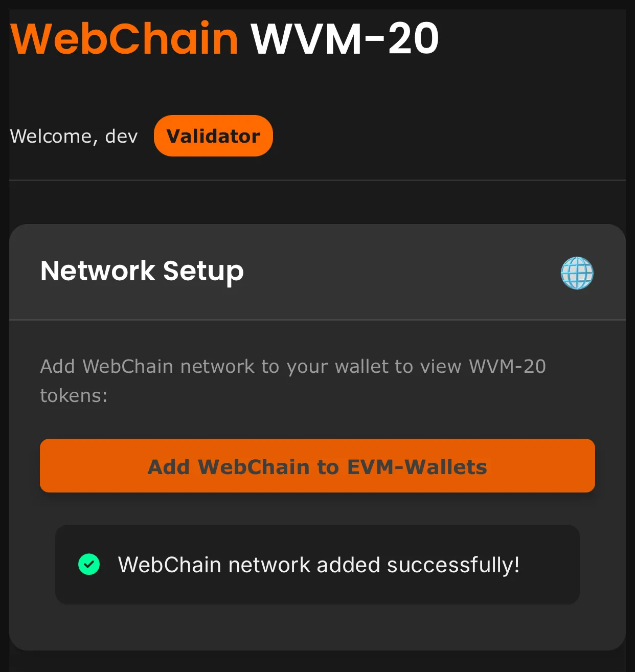The image size is (635, 672).
Task: Click the word tokens: in description
Action: click(74, 396)
